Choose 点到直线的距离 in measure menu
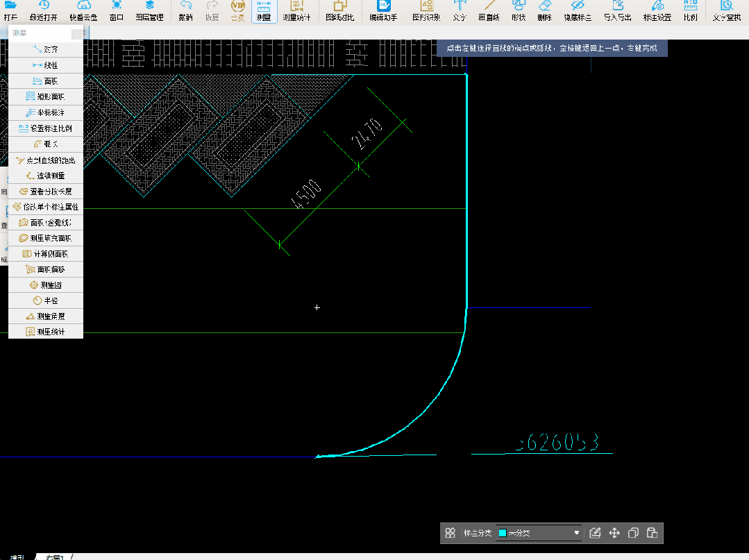The height and width of the screenshot is (560, 749). click(x=46, y=160)
